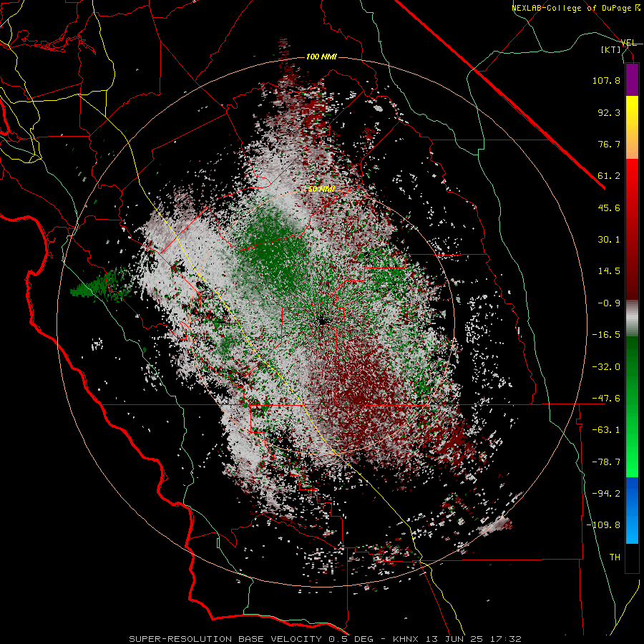The height and width of the screenshot is (644, 644).
Task: Click the 61.2 velocity scale value
Action: click(x=609, y=176)
